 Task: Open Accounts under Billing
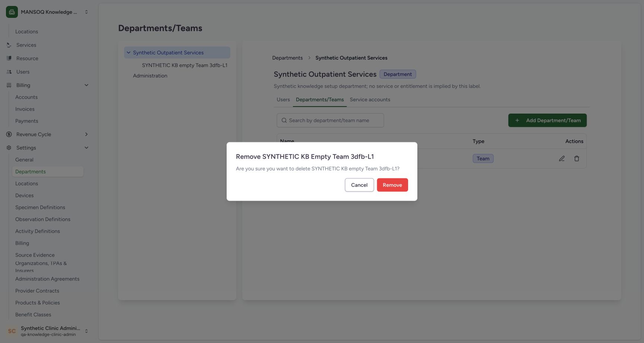26,97
